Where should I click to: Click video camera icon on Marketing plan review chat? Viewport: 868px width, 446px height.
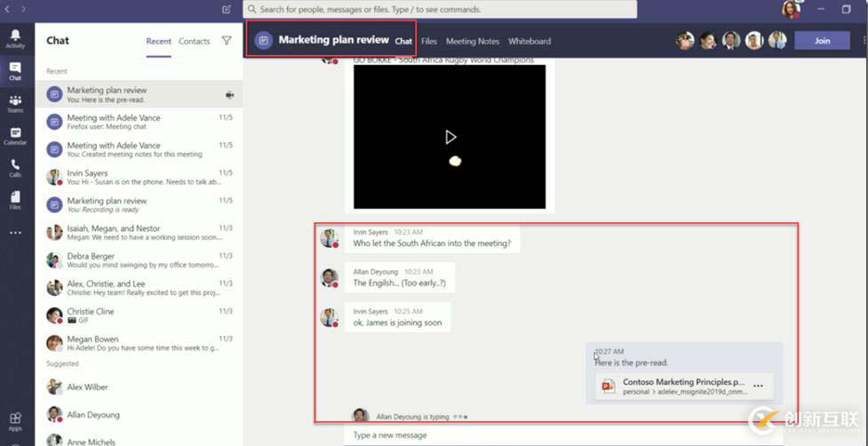click(x=230, y=95)
